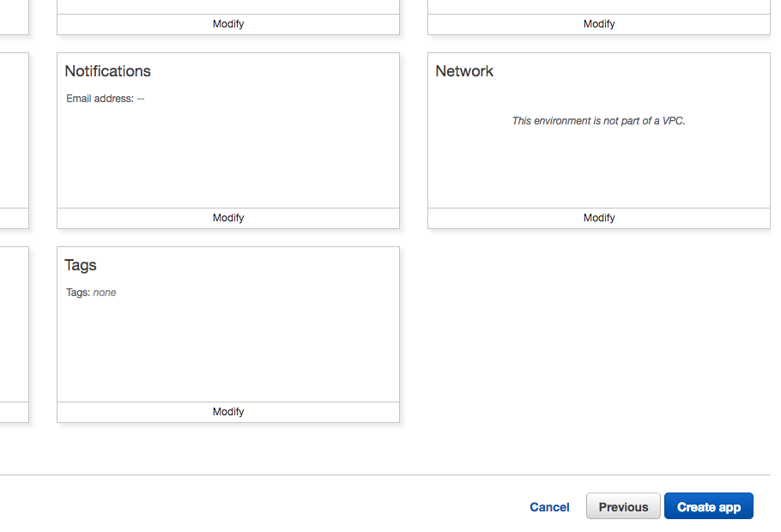Screen dimensions: 781x532
Task: Click the 'Email address: --' text
Action: tap(105, 99)
